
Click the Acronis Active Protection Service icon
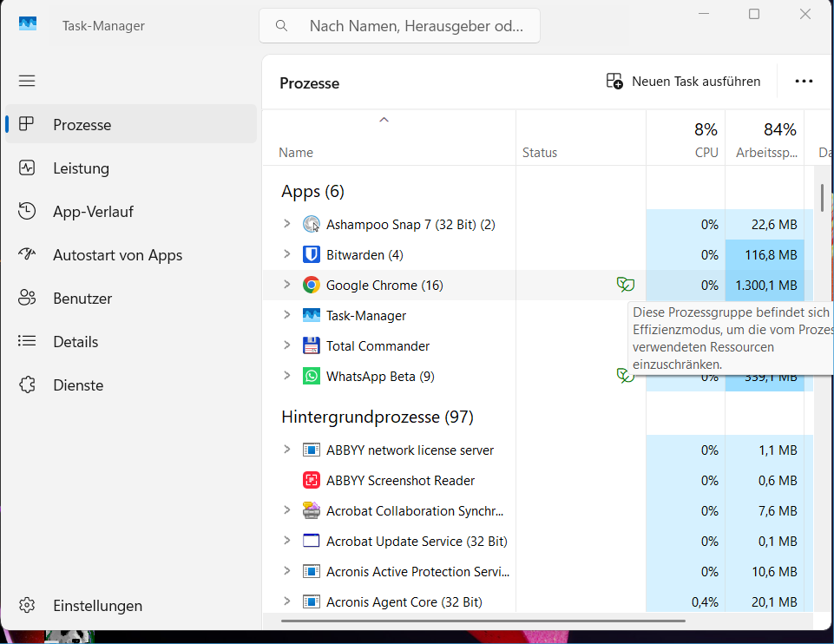click(312, 571)
